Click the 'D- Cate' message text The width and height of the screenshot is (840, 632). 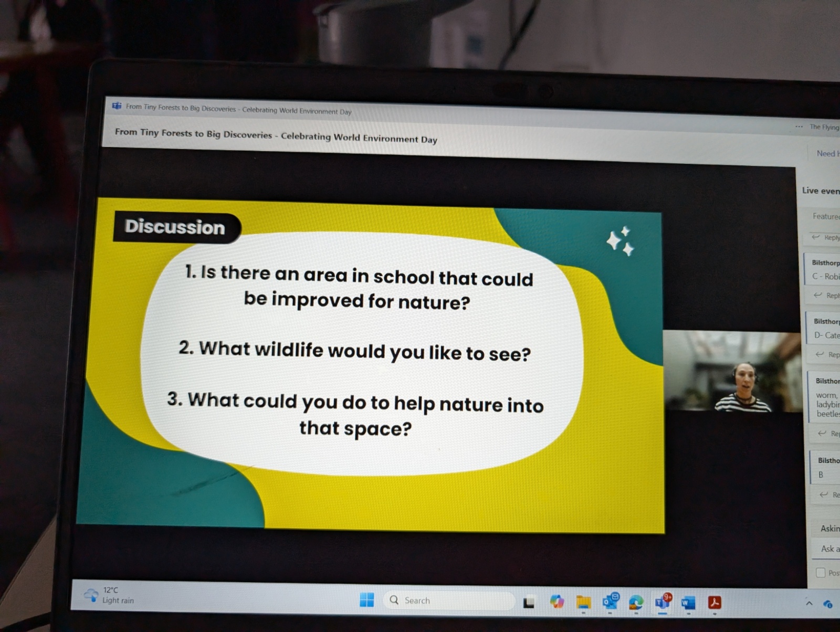[827, 335]
